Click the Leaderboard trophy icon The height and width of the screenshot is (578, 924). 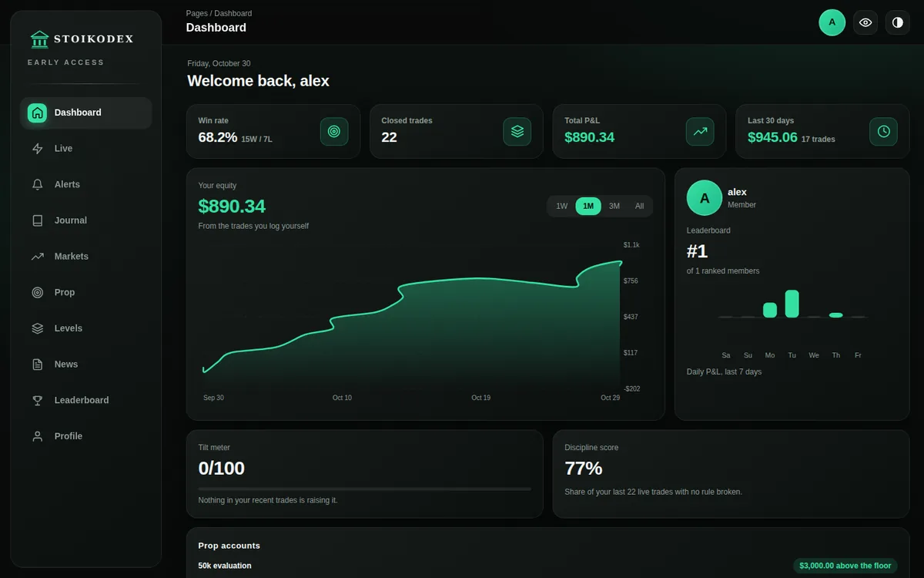coord(38,400)
